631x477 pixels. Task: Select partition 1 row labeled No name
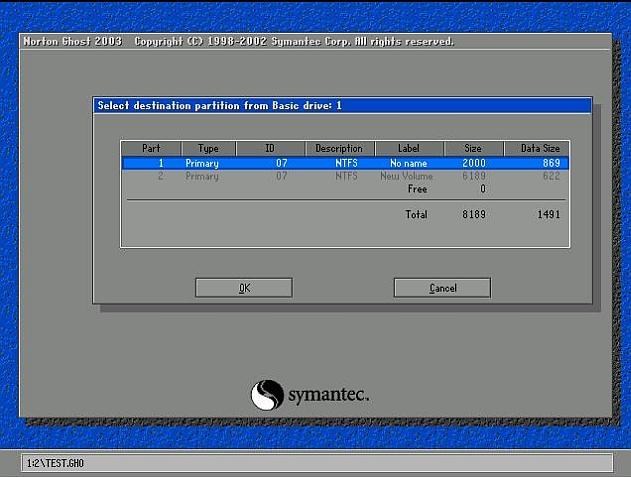pyautogui.click(x=345, y=163)
